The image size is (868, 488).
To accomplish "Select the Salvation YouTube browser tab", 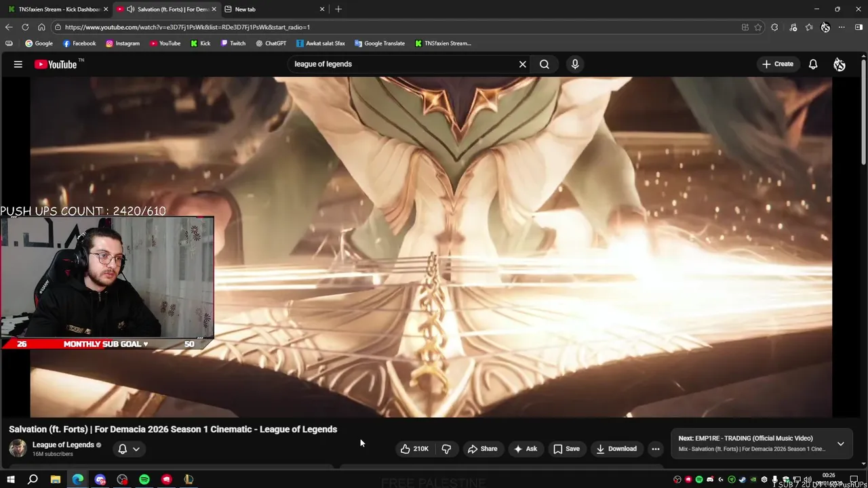I will click(166, 9).
